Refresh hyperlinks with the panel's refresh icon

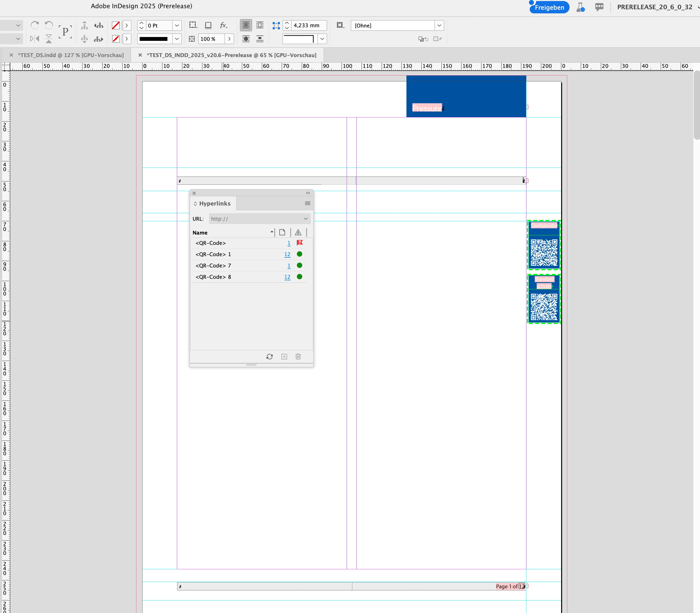pos(269,356)
